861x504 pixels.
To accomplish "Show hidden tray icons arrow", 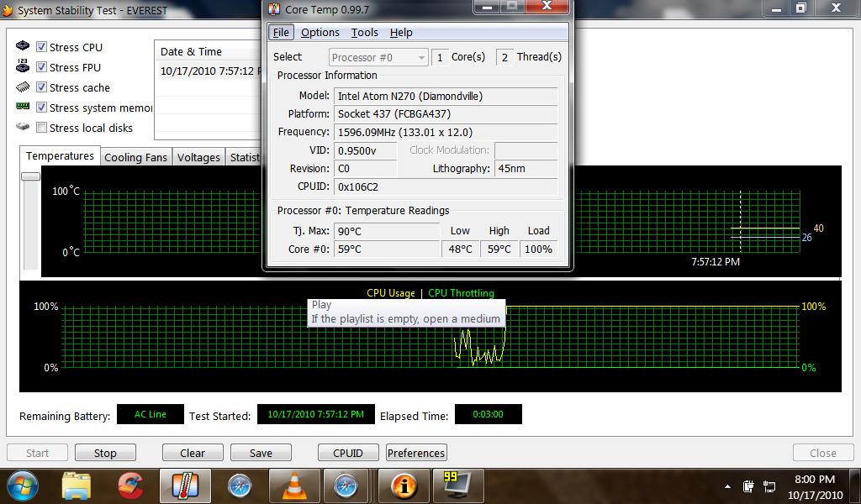I will (727, 486).
